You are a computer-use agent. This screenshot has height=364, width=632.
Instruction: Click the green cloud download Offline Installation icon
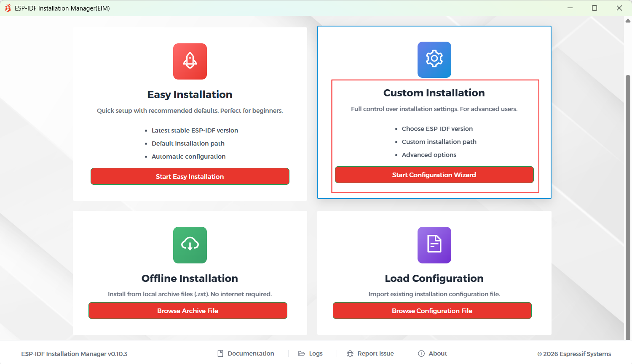190,245
